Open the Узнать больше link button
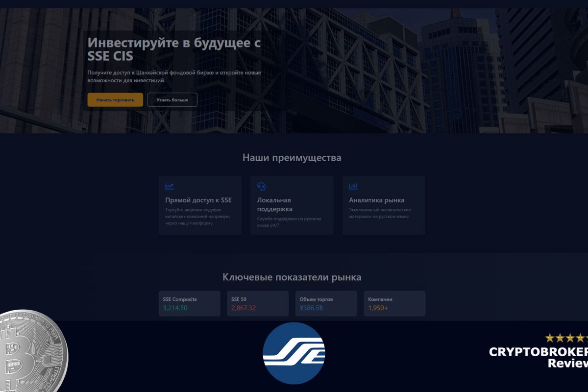 click(172, 99)
